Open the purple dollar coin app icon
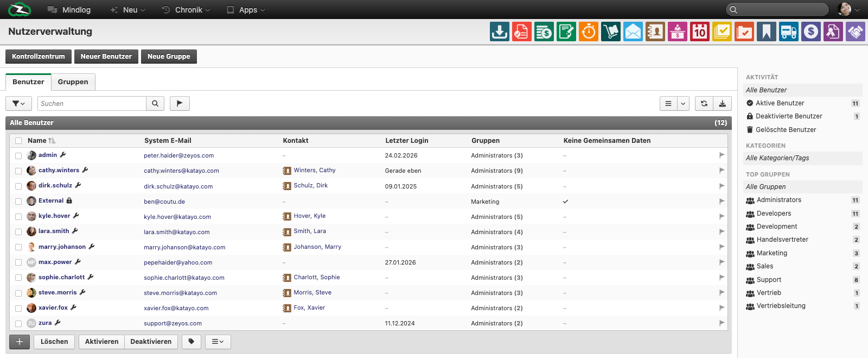Image resolution: width=868 pixels, height=358 pixels. coord(810,32)
